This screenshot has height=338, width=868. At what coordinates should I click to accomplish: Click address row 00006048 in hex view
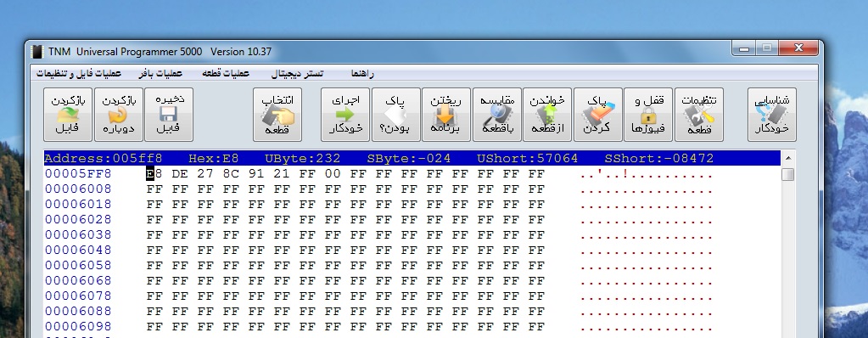[x=78, y=250]
